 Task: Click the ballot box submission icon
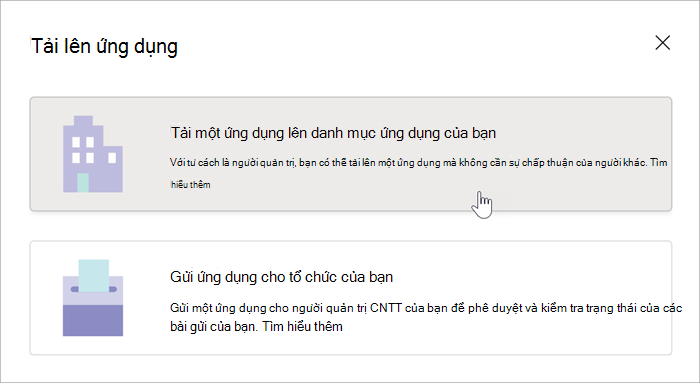pyautogui.click(x=93, y=298)
